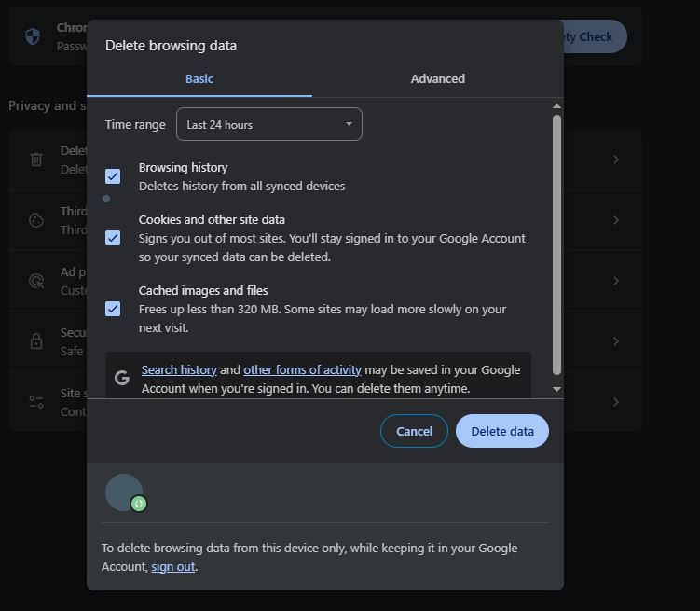Select the Basic tab
Viewport: 700px width, 611px height.
[199, 79]
